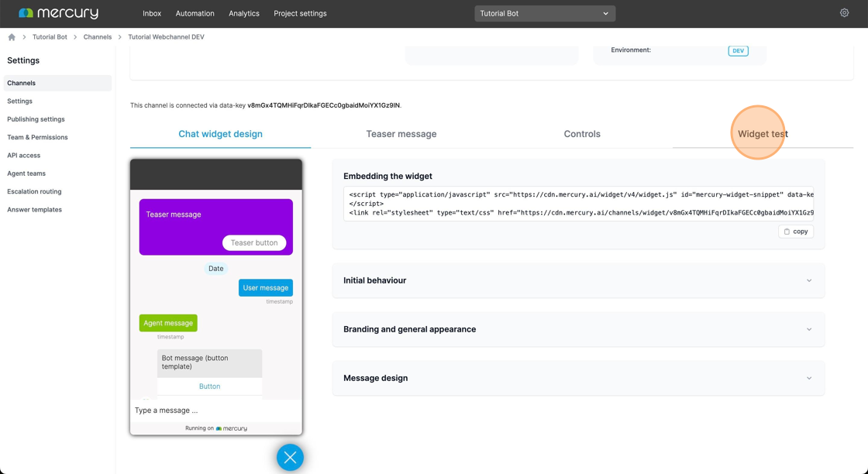Image resolution: width=868 pixels, height=474 pixels.
Task: Click the DEV environment badge
Action: tap(738, 51)
